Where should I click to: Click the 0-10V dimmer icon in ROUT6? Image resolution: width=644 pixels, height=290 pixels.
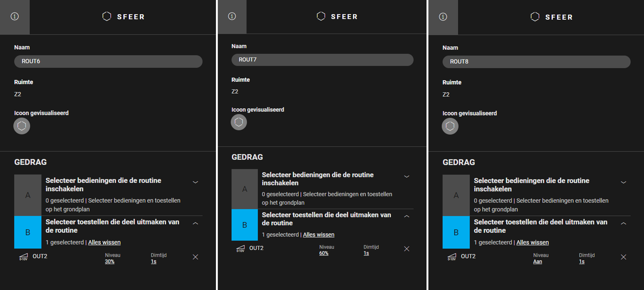24,257
